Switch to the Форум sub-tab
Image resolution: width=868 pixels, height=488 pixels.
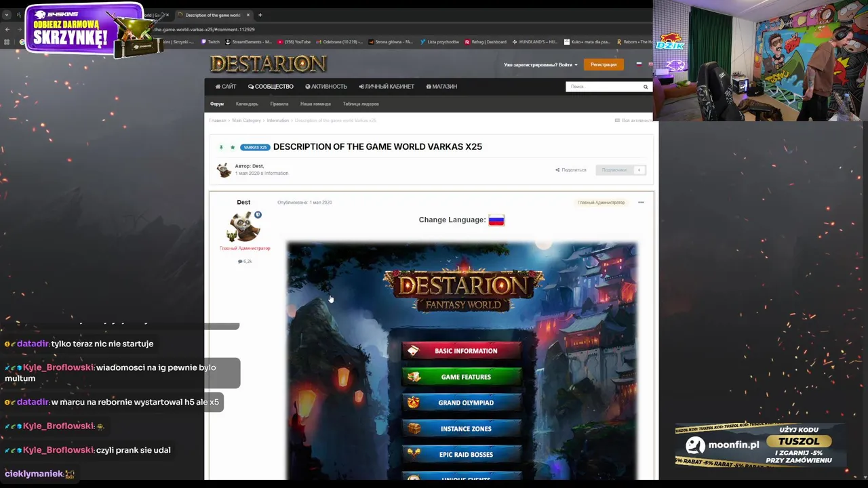[x=217, y=104]
